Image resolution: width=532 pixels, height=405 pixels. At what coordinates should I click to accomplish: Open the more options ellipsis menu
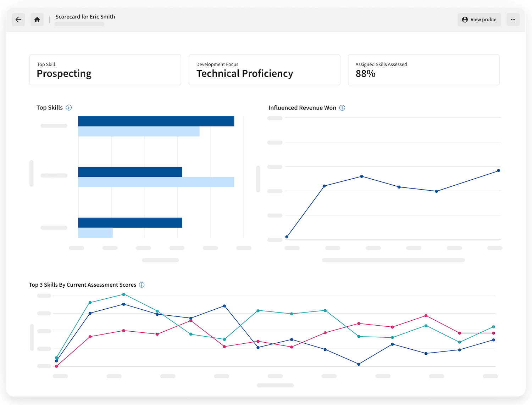pyautogui.click(x=513, y=20)
